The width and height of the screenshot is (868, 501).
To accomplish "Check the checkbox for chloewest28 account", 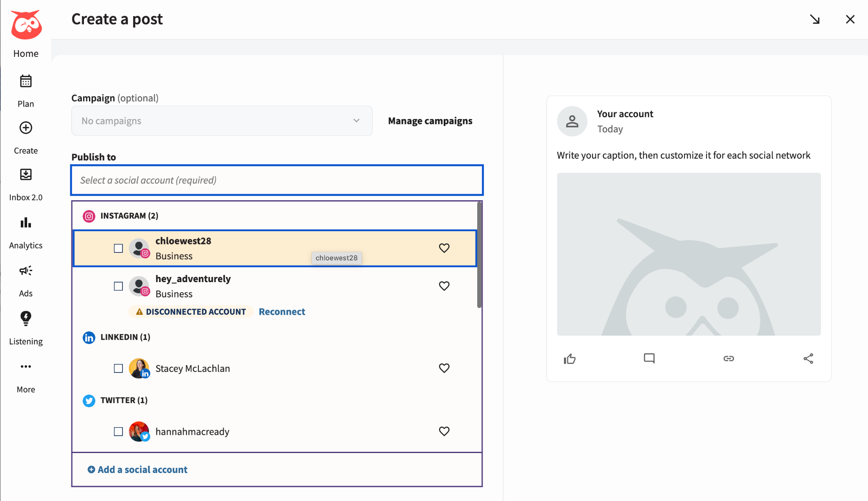I will [x=118, y=248].
